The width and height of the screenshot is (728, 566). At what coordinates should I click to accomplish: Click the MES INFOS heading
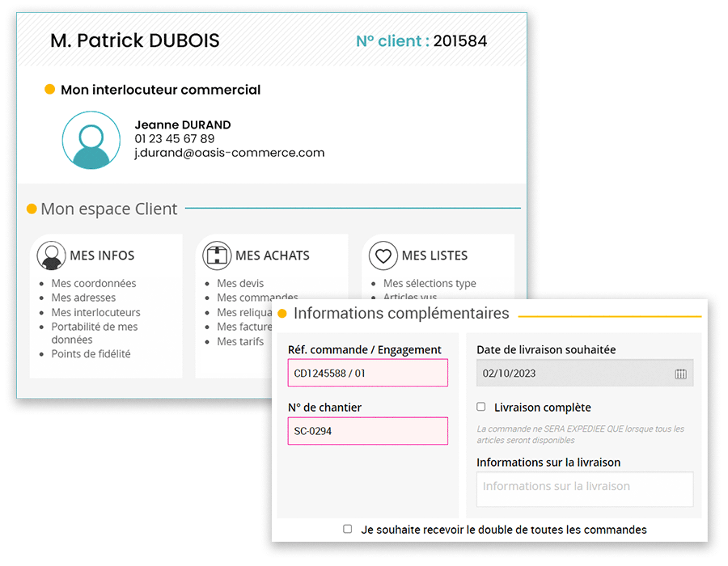[x=102, y=256]
